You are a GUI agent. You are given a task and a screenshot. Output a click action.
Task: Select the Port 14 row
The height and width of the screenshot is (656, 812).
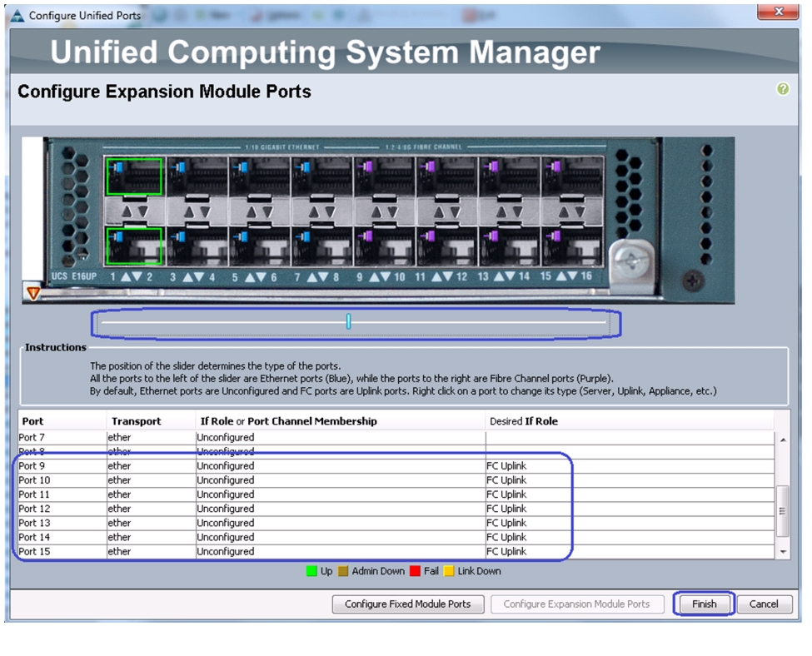[396, 538]
